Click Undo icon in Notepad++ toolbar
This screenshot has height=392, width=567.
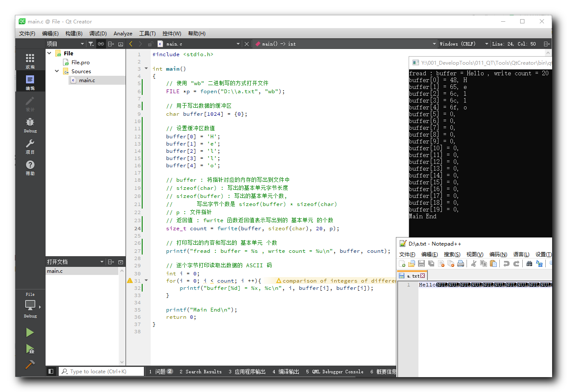coord(506,264)
